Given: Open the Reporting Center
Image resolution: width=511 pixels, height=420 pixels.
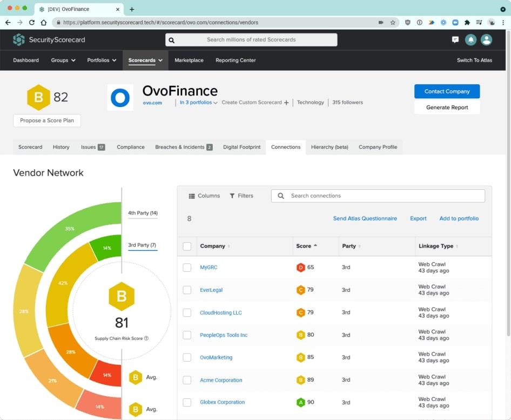Looking at the screenshot, I should pyautogui.click(x=236, y=61).
